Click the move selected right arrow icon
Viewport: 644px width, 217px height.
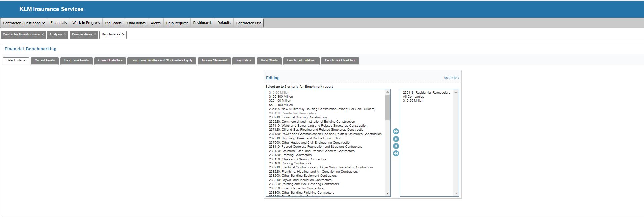pos(396,139)
